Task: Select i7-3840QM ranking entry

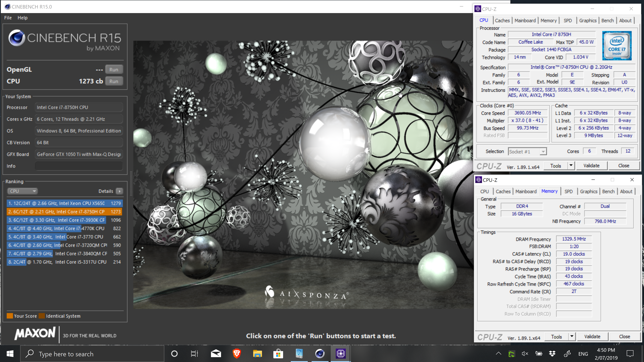Action: click(x=65, y=254)
